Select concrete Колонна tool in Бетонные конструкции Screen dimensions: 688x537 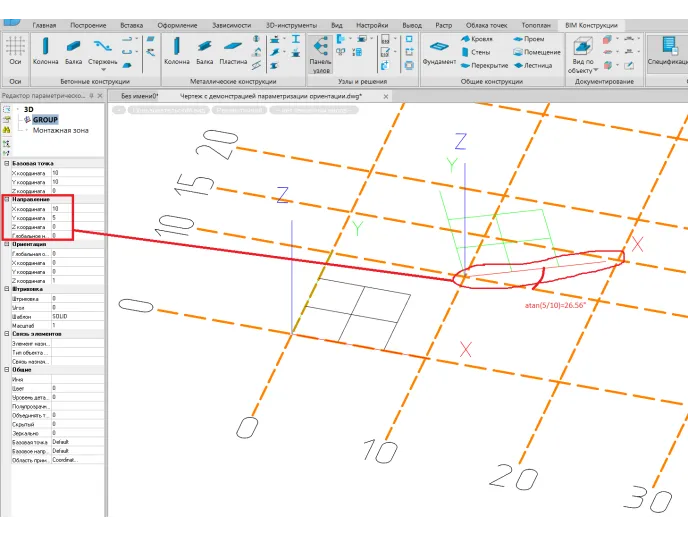(x=45, y=51)
